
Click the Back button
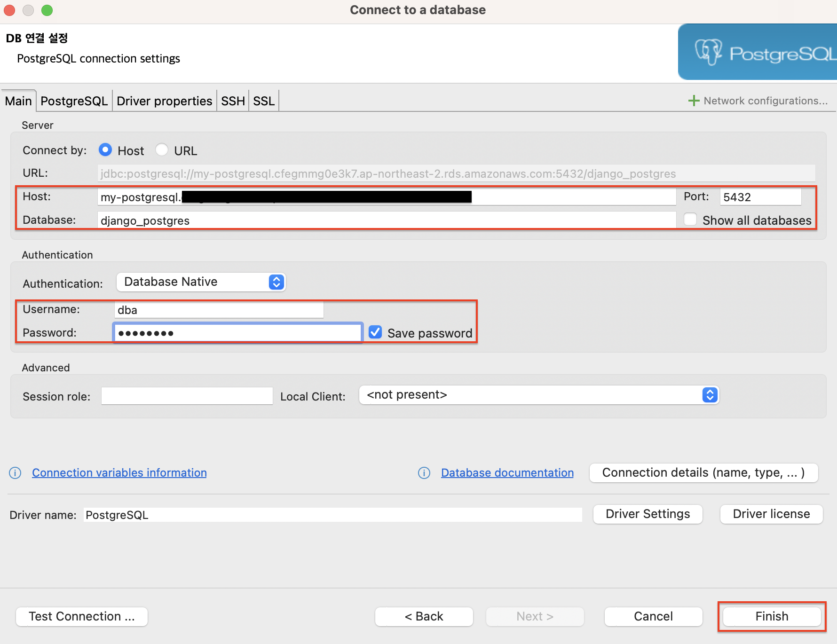(x=424, y=616)
